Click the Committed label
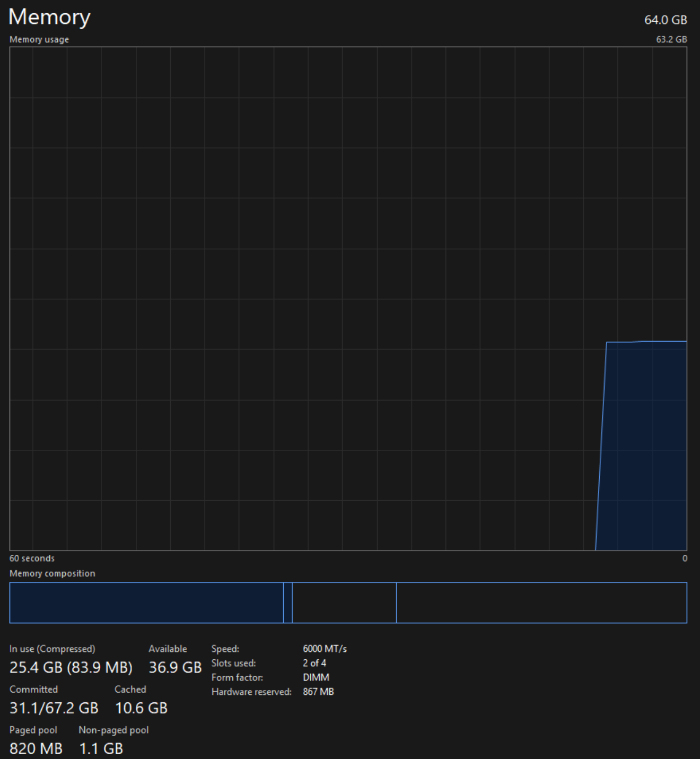 pos(33,689)
